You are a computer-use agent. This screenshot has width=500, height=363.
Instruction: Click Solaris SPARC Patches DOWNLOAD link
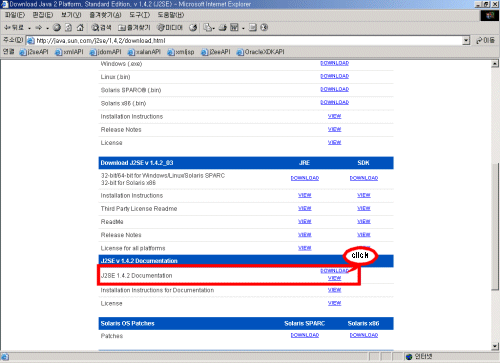tap(305, 335)
